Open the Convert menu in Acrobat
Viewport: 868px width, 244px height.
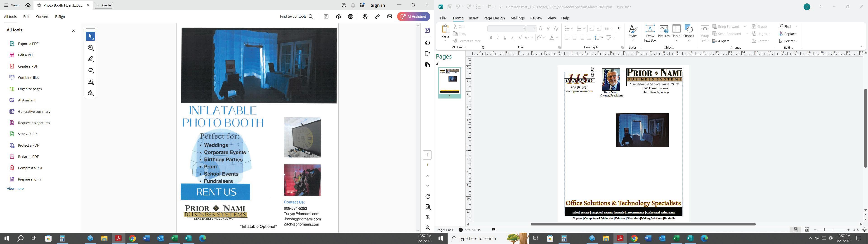42,16
